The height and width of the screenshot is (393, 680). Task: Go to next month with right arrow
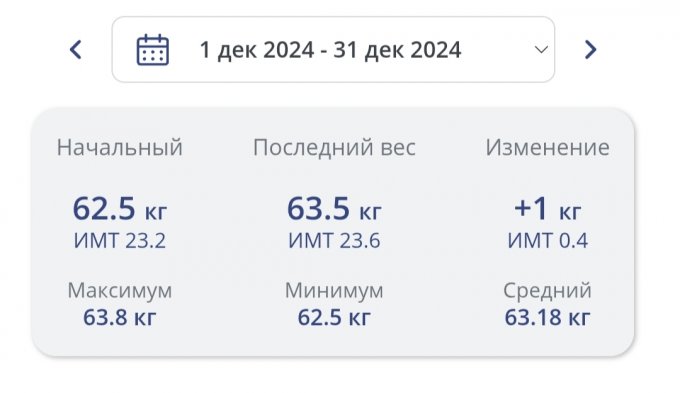click(x=590, y=49)
